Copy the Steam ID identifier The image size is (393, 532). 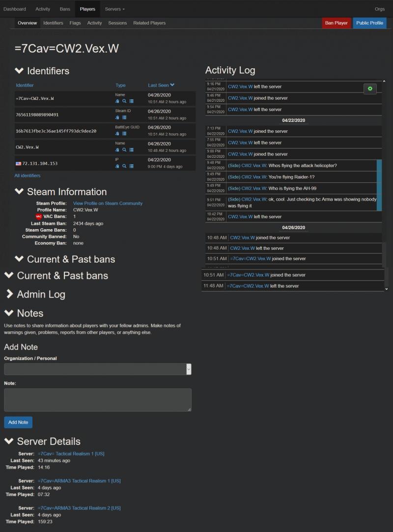117,118
